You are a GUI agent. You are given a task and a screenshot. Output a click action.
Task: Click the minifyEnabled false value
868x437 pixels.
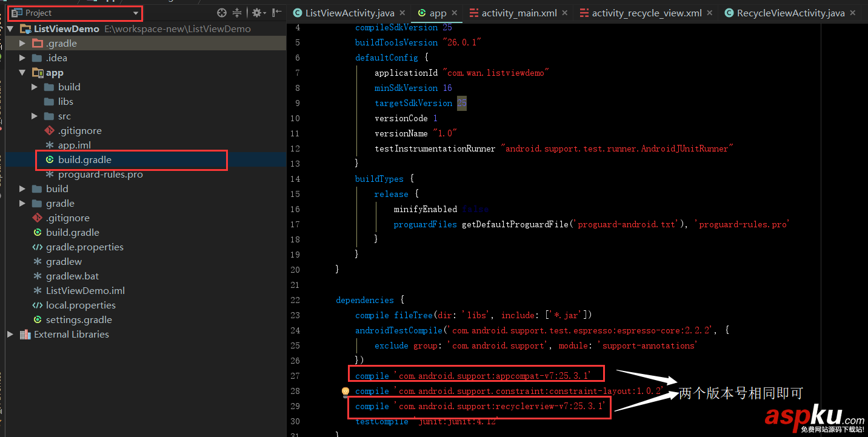[475, 208]
